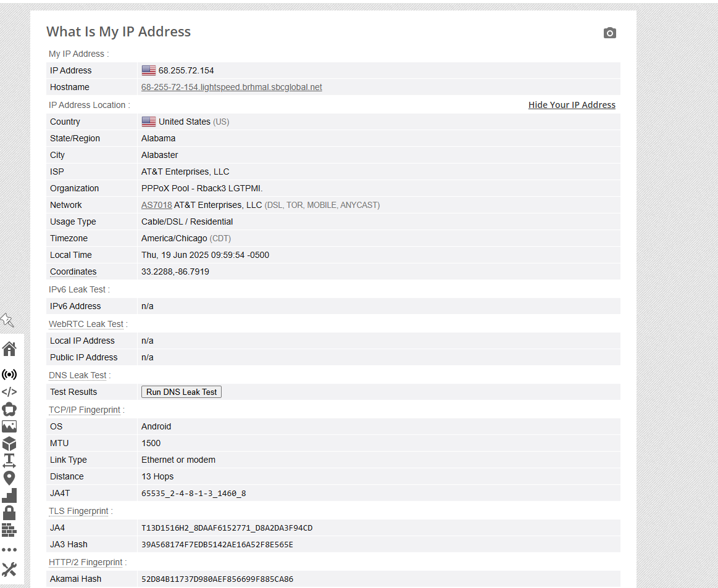This screenshot has width=718, height=588.
Task: Click the image picture icon in sidebar
Action: [x=9, y=426]
